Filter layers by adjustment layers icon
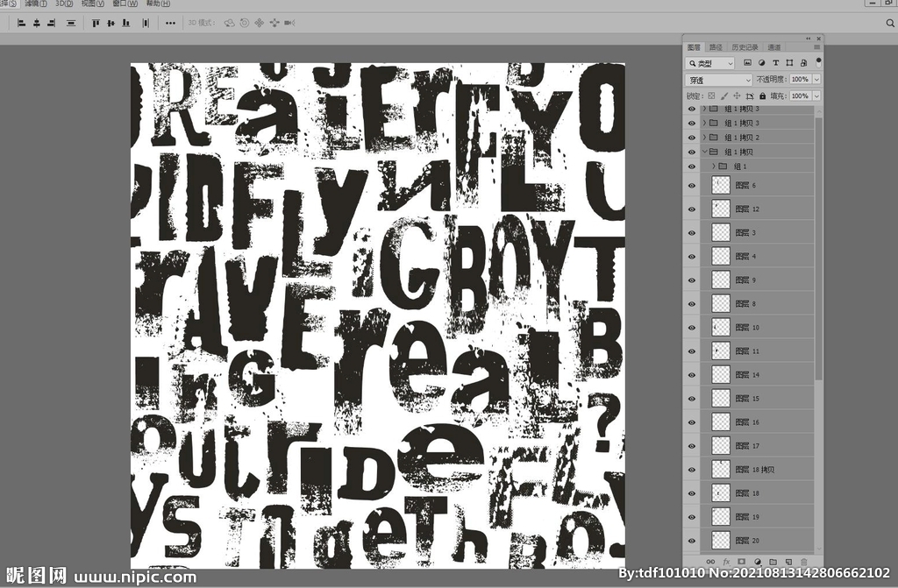898x588 pixels. 762,63
